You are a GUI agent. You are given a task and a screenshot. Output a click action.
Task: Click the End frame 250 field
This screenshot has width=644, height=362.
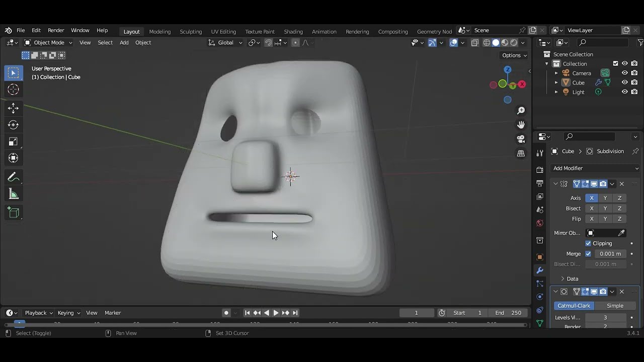click(509, 313)
